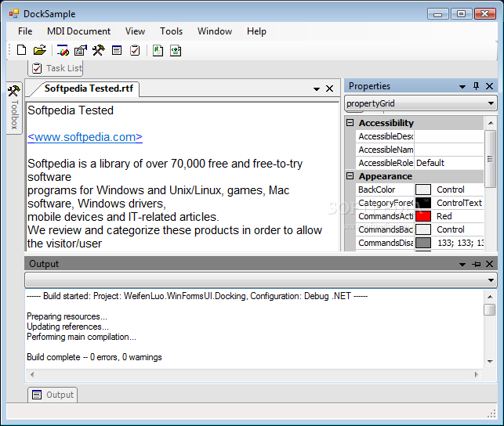Click the Properties panel title text
Image resolution: width=504 pixels, height=426 pixels.
[369, 86]
